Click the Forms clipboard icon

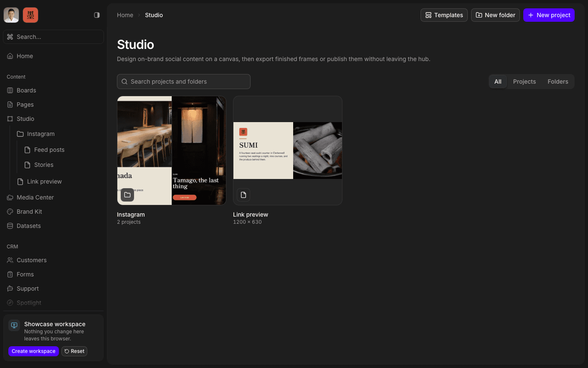(x=10, y=274)
